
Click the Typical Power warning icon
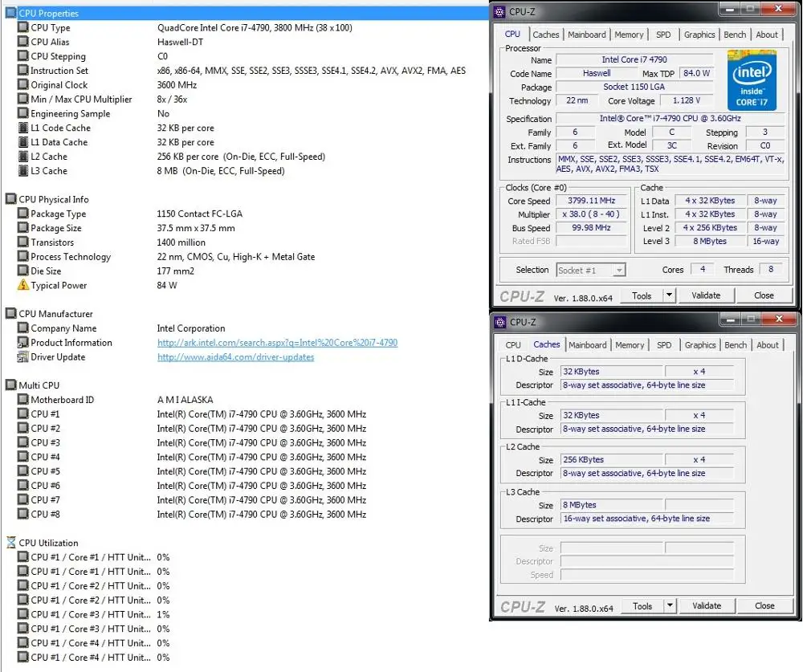click(23, 285)
